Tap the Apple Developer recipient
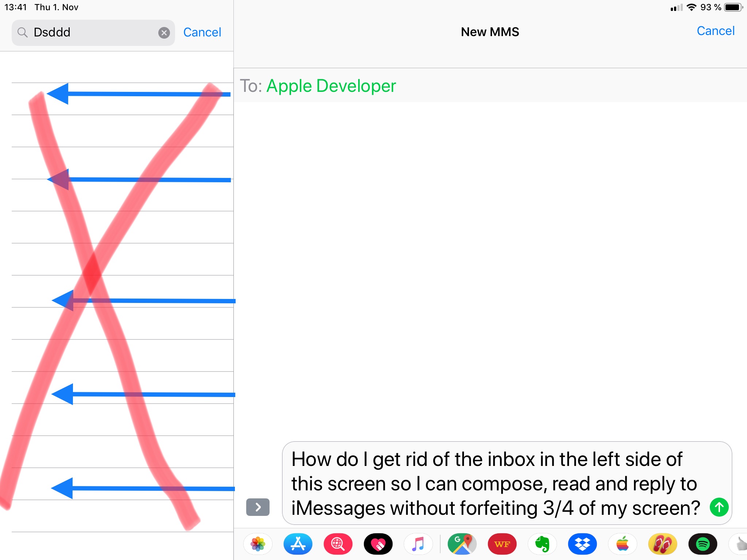This screenshot has width=747, height=560. (331, 86)
